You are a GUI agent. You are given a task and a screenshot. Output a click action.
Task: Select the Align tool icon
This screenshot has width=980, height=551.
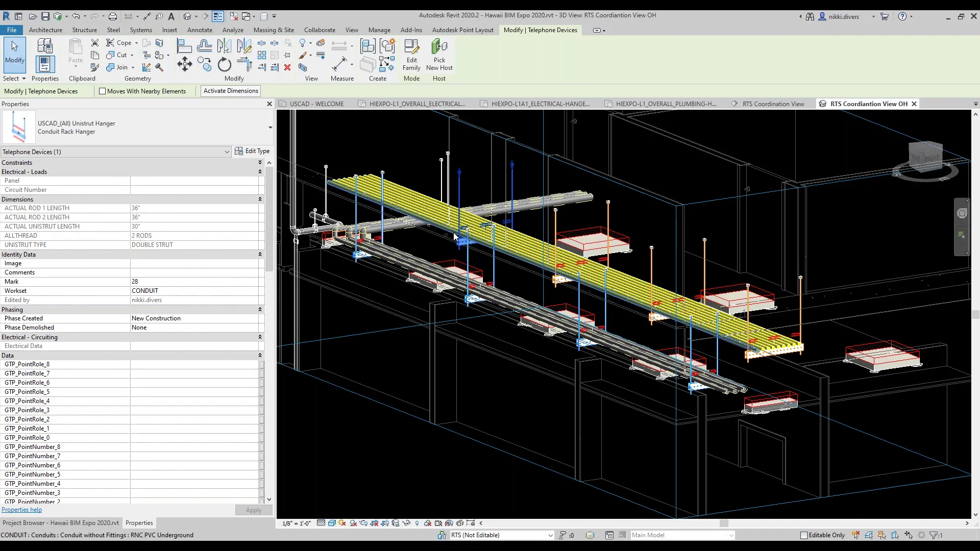coord(184,46)
